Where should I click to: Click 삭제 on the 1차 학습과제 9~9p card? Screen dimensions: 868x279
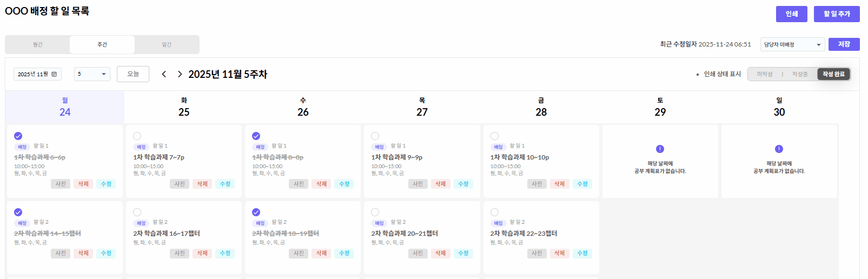[440, 184]
